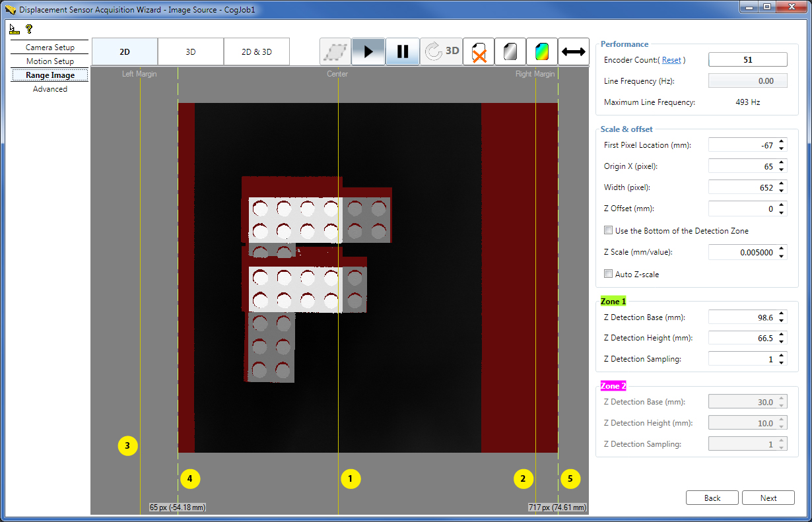Select the grayscale palette rendering icon
The image size is (812, 522).
[x=510, y=51]
